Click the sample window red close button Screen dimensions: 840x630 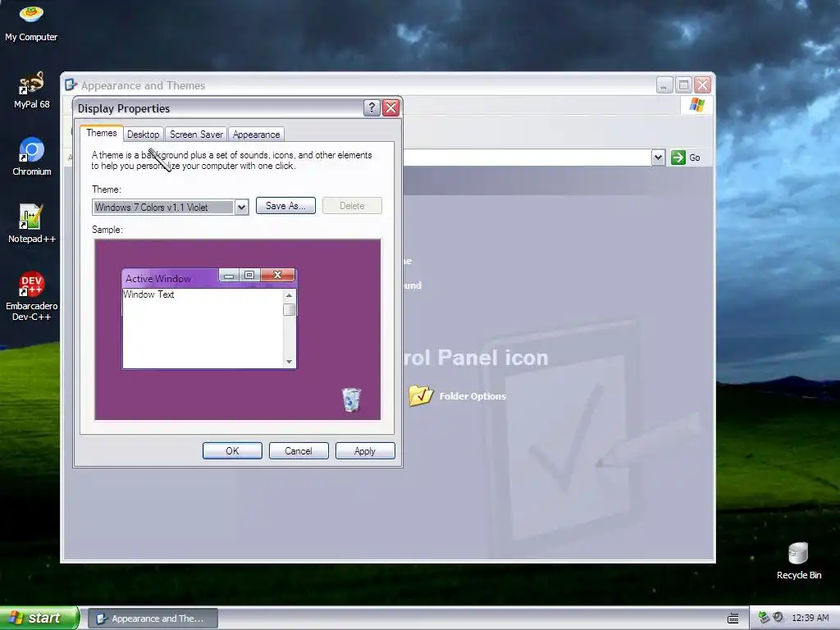pos(277,275)
